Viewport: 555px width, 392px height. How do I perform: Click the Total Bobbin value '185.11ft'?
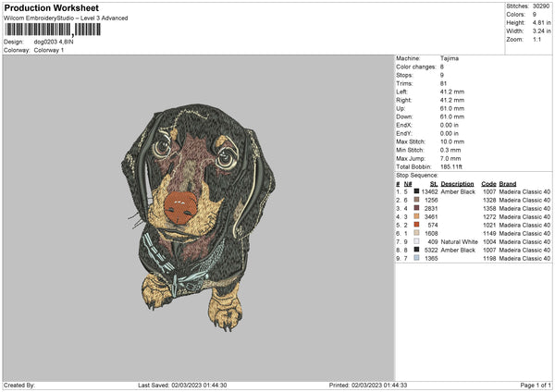click(x=451, y=166)
